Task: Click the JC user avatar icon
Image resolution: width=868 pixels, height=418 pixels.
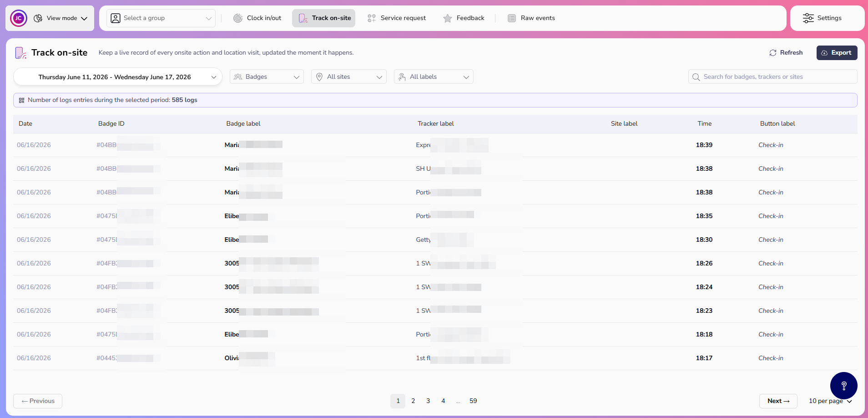Action: click(x=19, y=18)
